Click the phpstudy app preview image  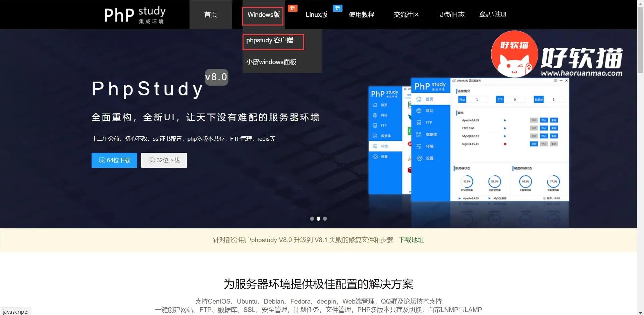pyautogui.click(x=469, y=139)
